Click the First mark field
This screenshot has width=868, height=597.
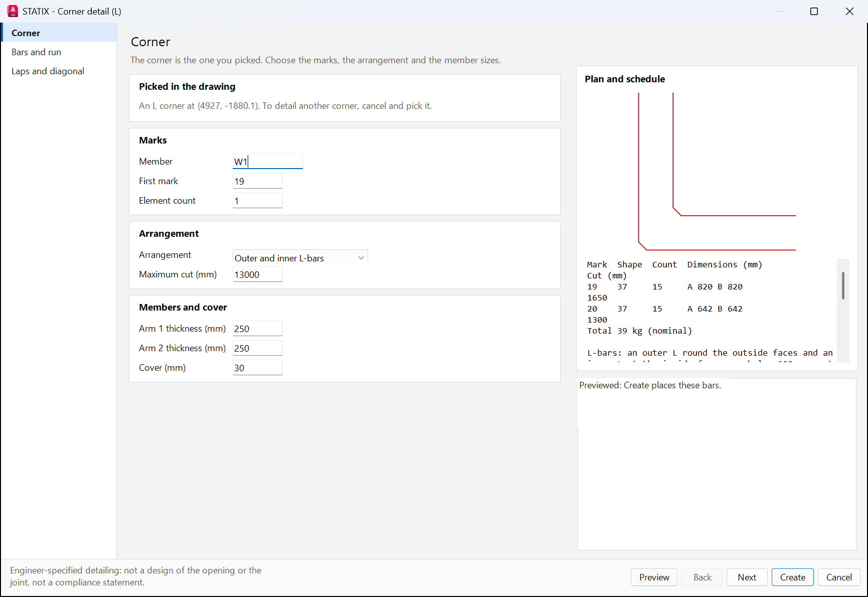[x=258, y=181]
